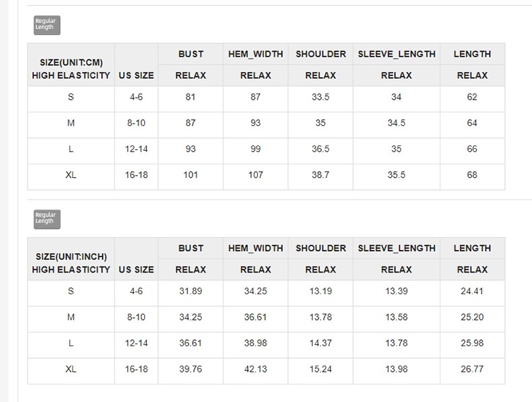
Task: Click the LENGTH header in the INCH table
Action: 472,248
